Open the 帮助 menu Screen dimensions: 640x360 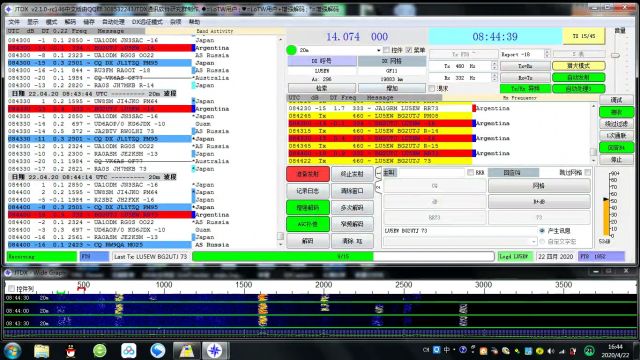click(x=194, y=22)
